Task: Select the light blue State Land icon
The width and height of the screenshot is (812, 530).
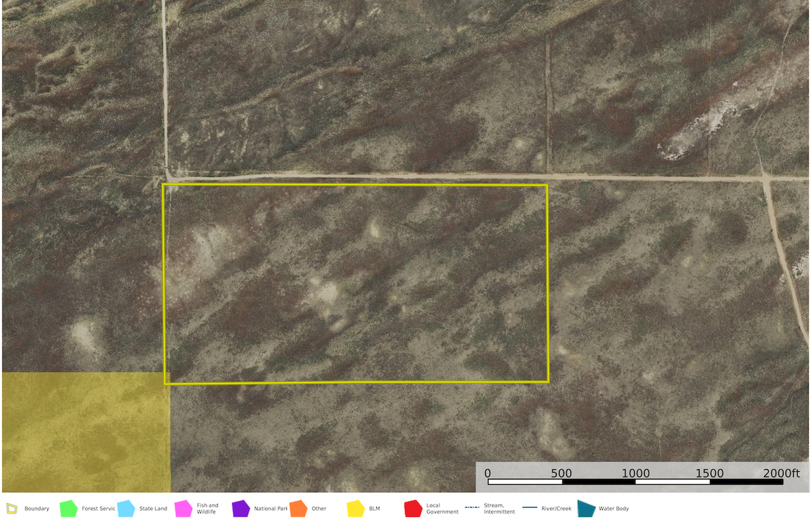Action: click(x=126, y=509)
